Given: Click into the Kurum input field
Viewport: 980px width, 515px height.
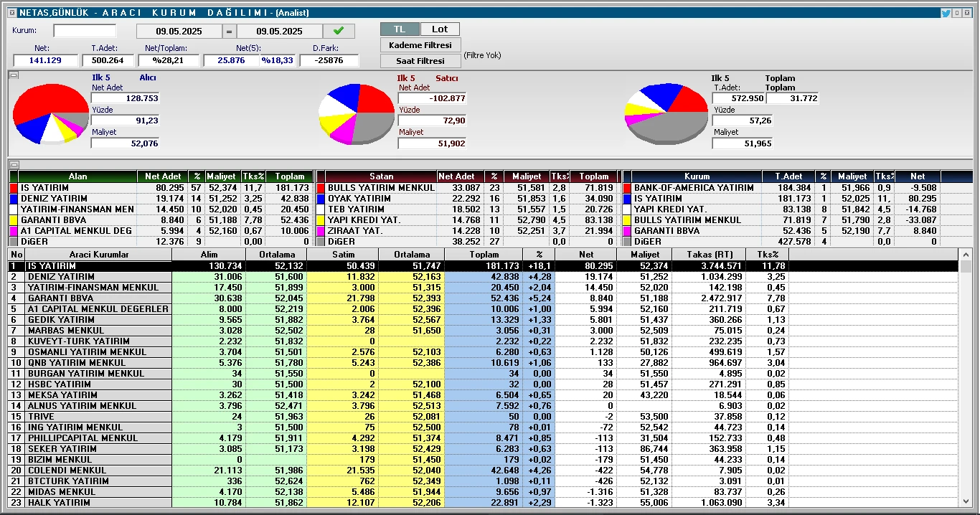Looking at the screenshot, I should coord(85,31).
